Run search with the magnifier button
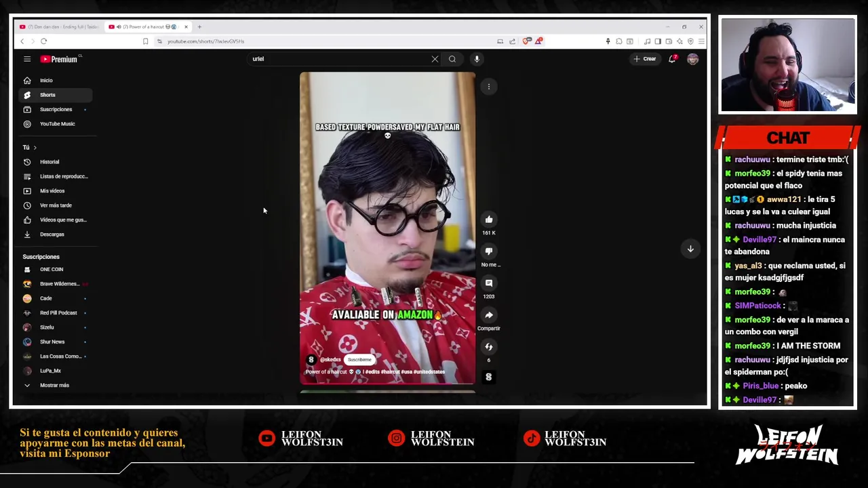This screenshot has width=868, height=488. pos(452,59)
